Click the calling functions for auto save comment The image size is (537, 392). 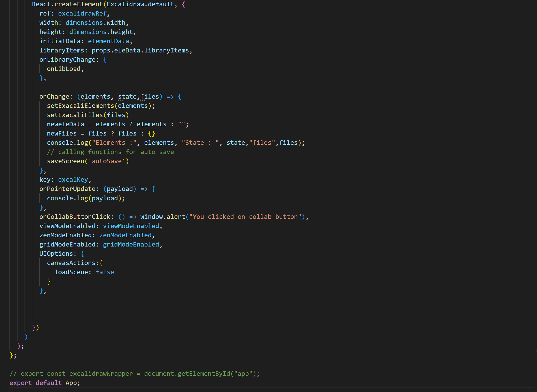click(111, 152)
